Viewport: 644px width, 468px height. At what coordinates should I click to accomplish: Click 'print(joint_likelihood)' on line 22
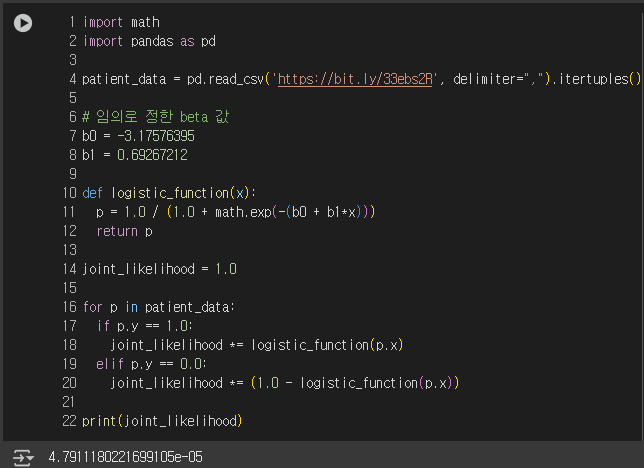[162, 421]
